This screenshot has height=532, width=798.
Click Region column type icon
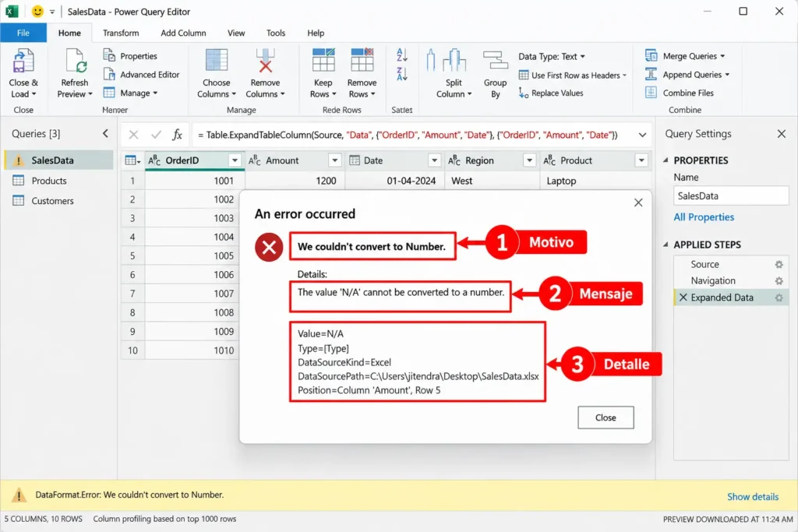click(454, 160)
